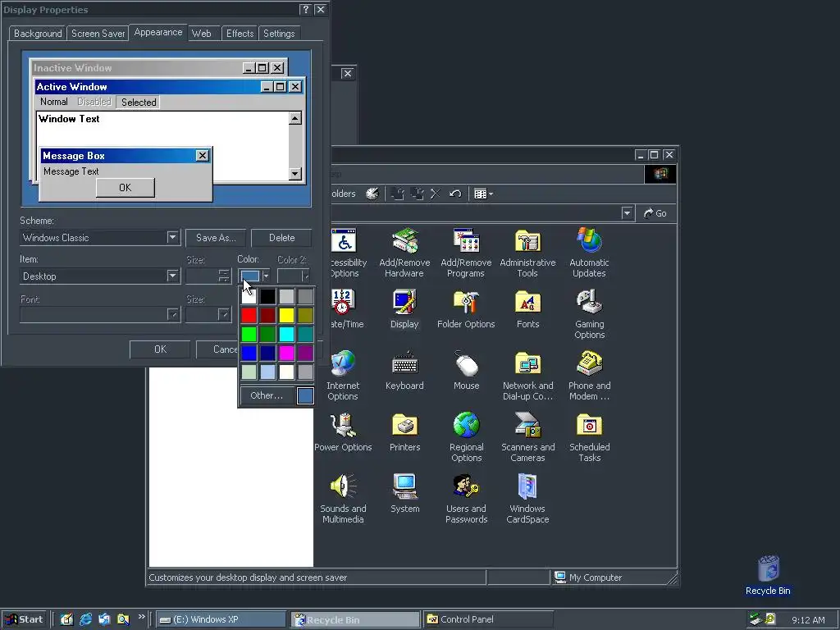Open the Add/Remove Hardware applet
Screen dimensions: 840x630
(x=404, y=253)
